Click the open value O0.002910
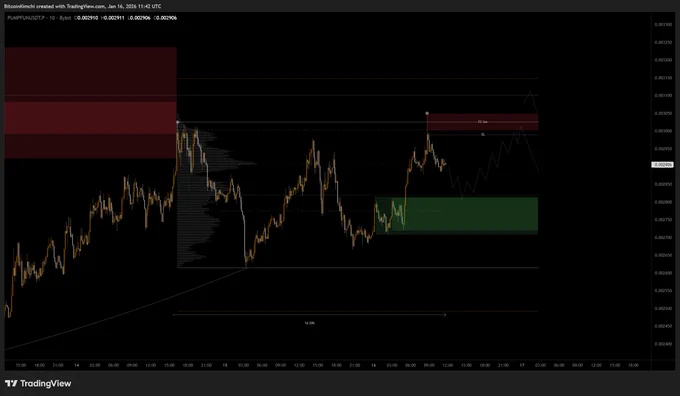The image size is (680, 396). coord(86,18)
